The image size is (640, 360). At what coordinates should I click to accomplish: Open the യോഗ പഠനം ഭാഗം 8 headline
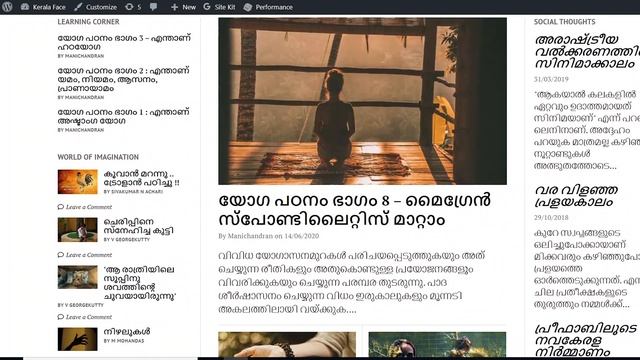coord(354,210)
